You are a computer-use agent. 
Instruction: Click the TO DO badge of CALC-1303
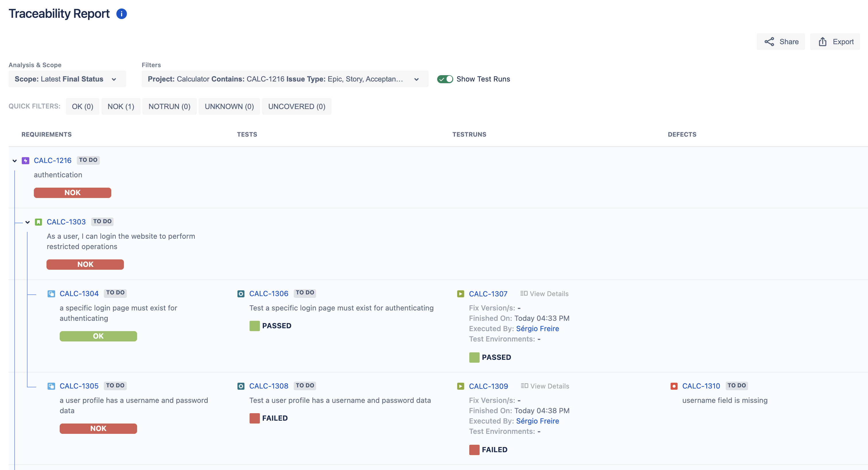click(102, 222)
